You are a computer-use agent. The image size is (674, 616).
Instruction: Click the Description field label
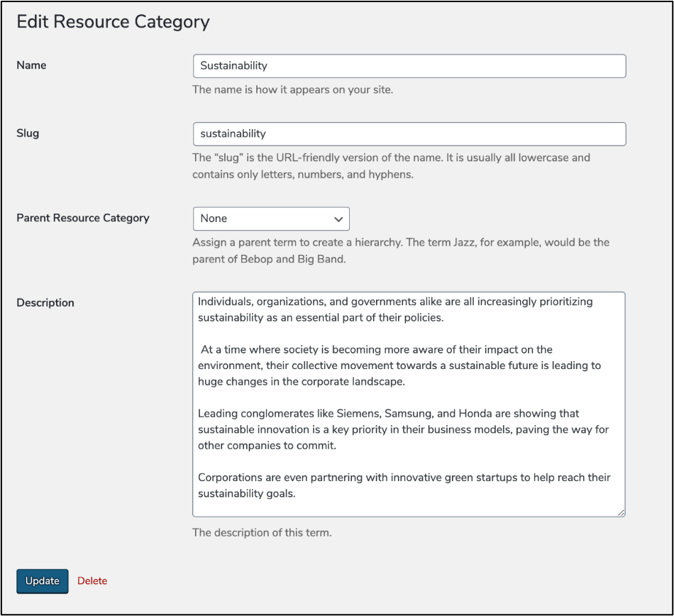[x=45, y=302]
